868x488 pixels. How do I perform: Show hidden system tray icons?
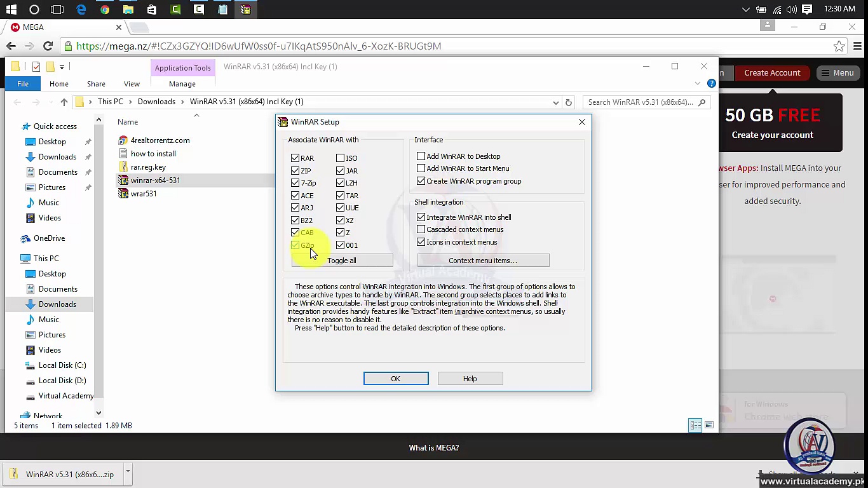tap(746, 10)
